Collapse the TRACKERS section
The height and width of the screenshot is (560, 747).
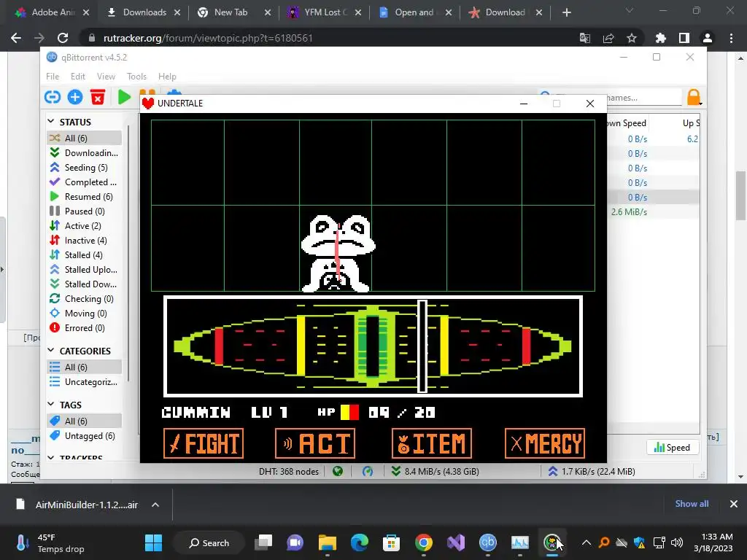click(51, 458)
